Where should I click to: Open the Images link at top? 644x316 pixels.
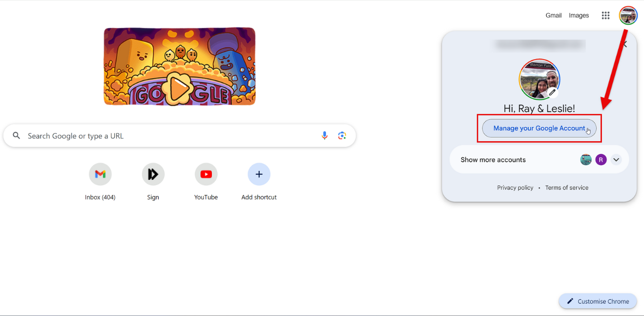coord(579,16)
